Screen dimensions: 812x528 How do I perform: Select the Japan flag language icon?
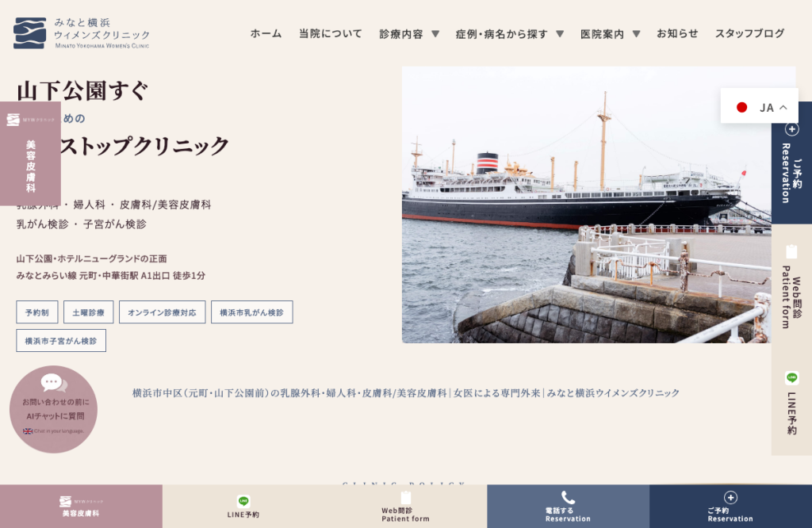pos(741,107)
